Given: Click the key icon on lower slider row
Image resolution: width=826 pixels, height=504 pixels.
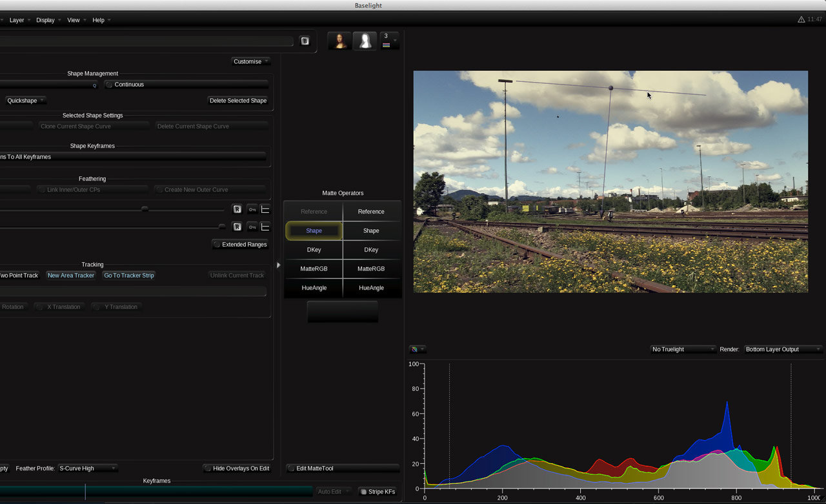Looking at the screenshot, I should [252, 227].
